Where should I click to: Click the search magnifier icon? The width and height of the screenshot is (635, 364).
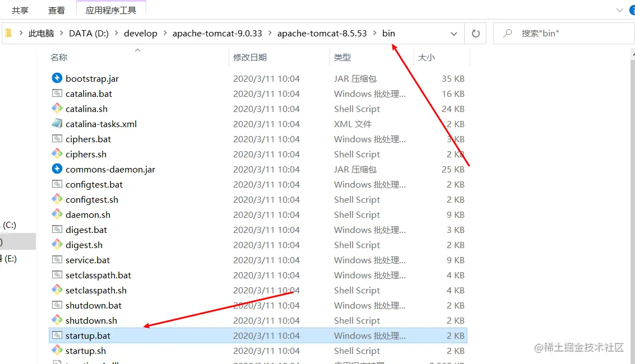click(507, 33)
